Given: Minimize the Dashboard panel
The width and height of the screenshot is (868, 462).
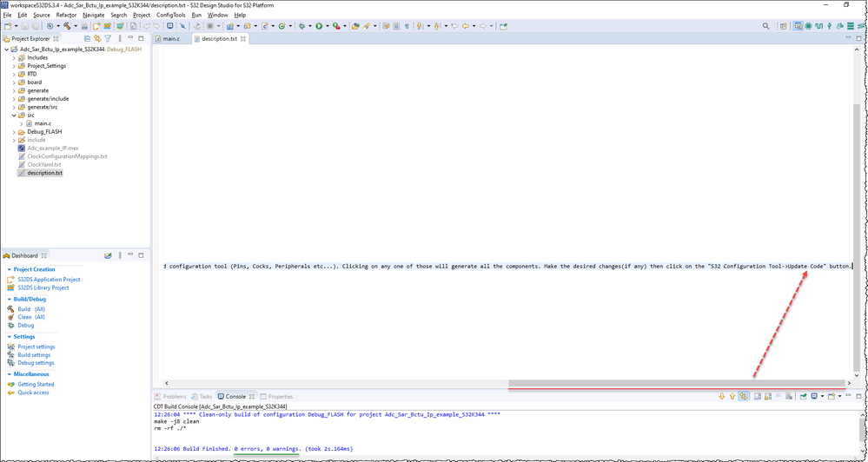Looking at the screenshot, I should (130, 255).
